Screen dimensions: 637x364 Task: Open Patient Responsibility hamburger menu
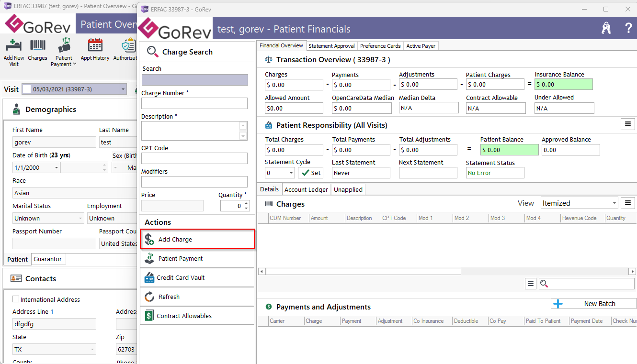tap(628, 124)
